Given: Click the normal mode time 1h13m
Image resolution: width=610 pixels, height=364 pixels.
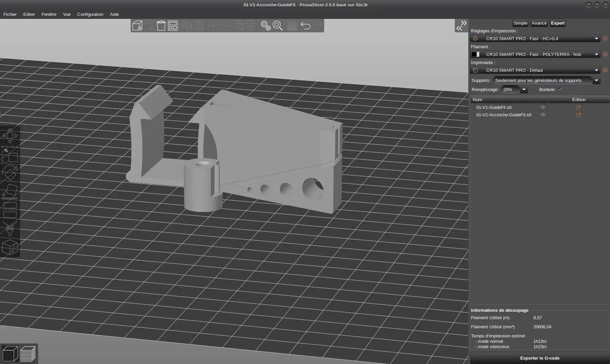Looking at the screenshot, I should point(540,341).
